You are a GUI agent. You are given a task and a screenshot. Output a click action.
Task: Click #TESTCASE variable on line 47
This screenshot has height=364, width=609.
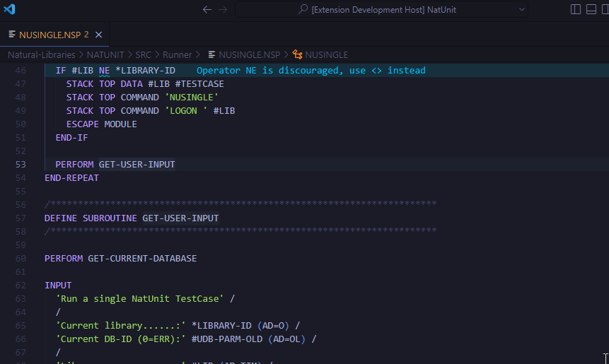point(199,84)
